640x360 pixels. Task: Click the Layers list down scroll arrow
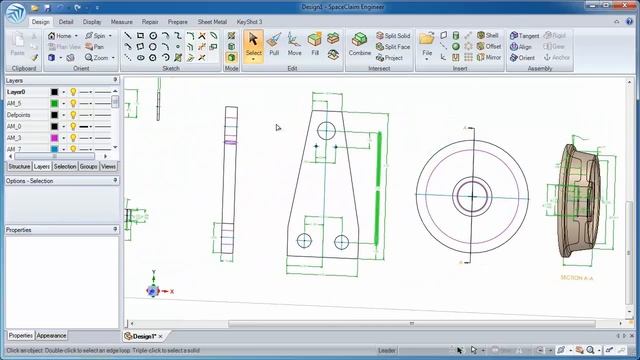click(x=115, y=147)
